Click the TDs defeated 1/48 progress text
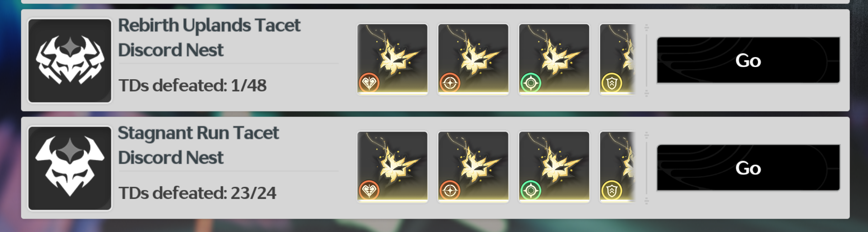 pyautogui.click(x=192, y=85)
